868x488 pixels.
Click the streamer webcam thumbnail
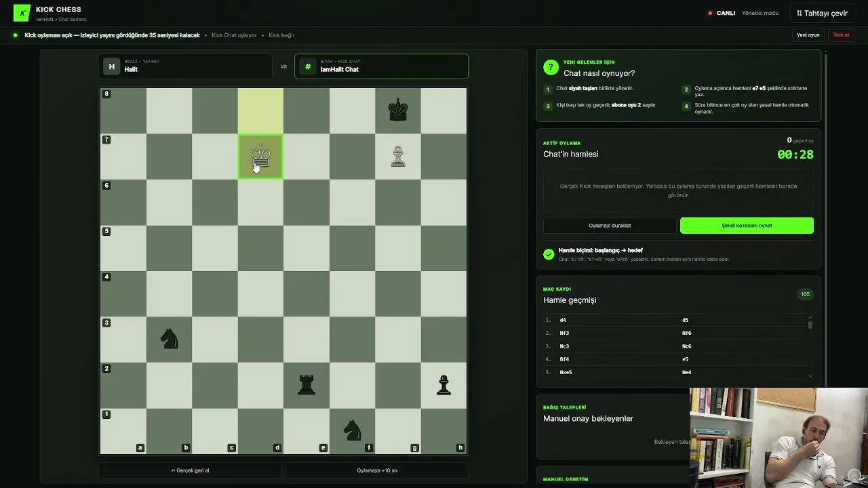[778, 437]
